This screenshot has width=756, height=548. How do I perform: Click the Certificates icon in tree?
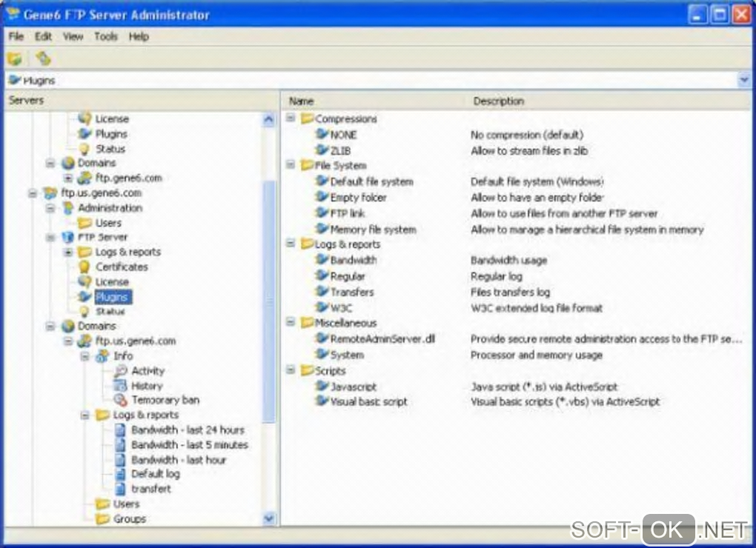coord(84,267)
